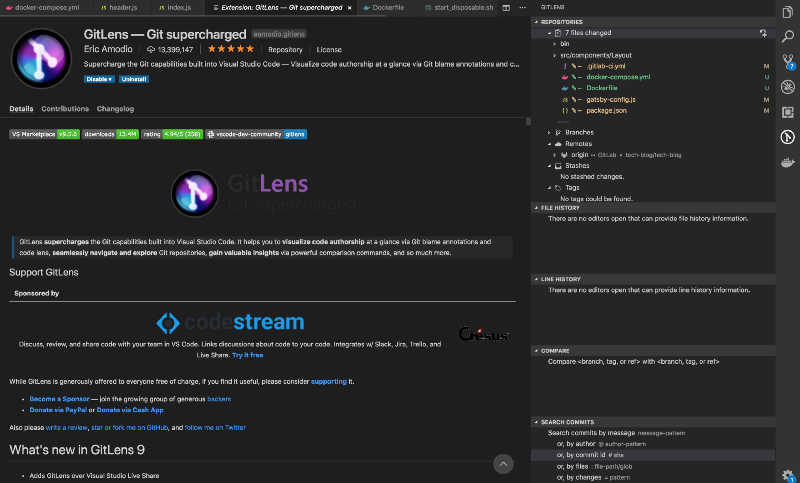Click the GitLens banner logo in the readme
The height and width of the screenshot is (483, 800).
[x=263, y=193]
